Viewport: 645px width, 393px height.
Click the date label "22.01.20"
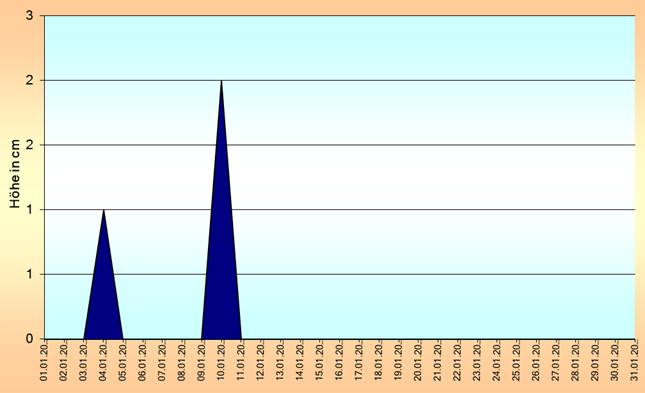coord(458,362)
